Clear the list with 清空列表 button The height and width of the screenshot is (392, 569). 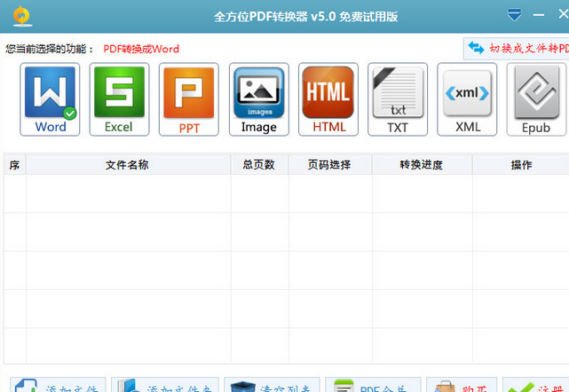point(272,385)
